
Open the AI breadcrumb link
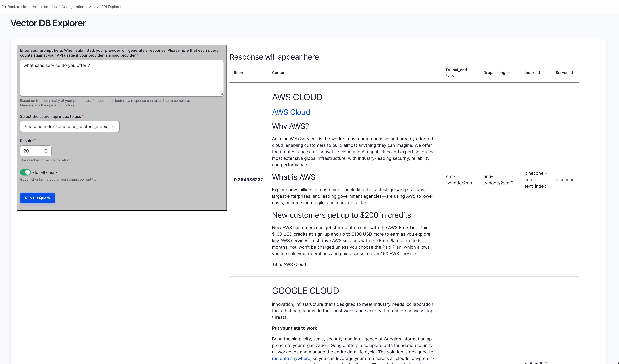click(x=90, y=7)
